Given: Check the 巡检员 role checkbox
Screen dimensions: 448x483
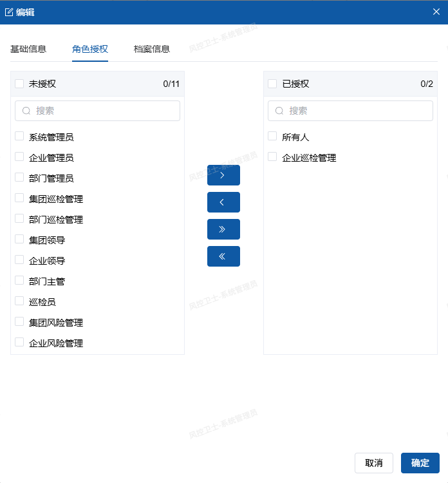Looking at the screenshot, I should [x=19, y=301].
